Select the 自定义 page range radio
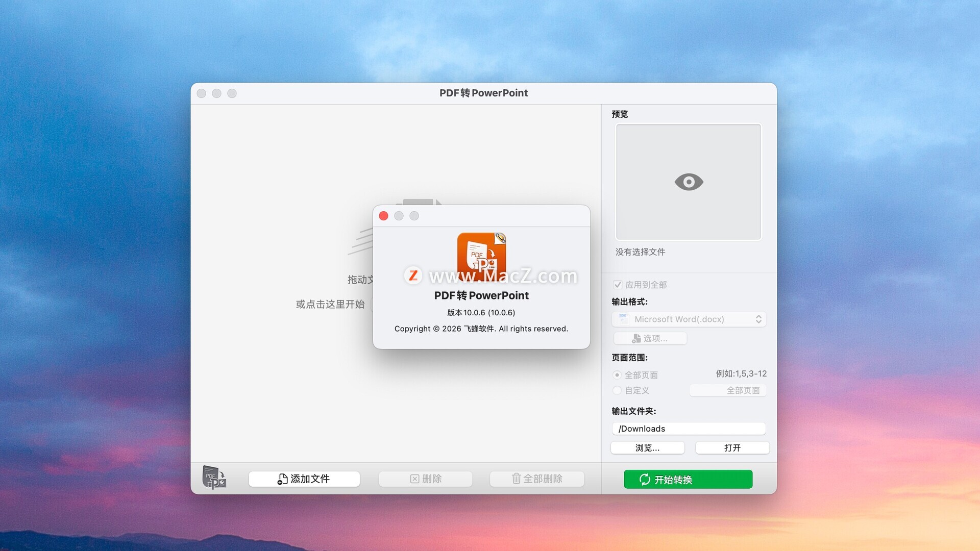Viewport: 980px width, 551px height. click(x=617, y=390)
